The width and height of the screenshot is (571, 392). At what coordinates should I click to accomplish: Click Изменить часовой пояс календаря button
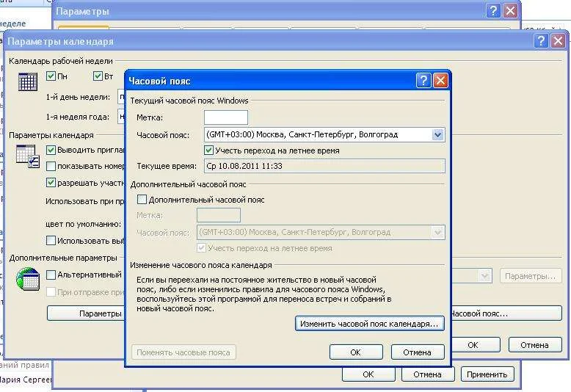[370, 324]
